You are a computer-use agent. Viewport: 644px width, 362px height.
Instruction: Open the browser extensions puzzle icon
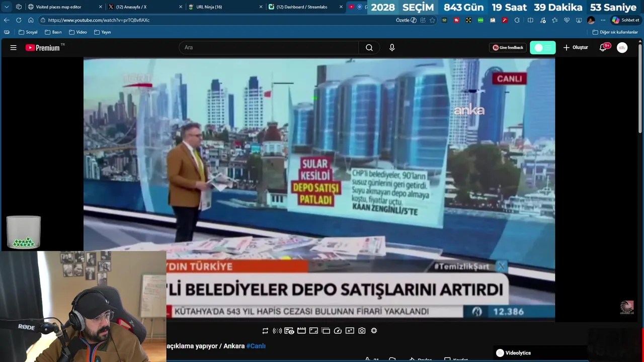point(517,20)
